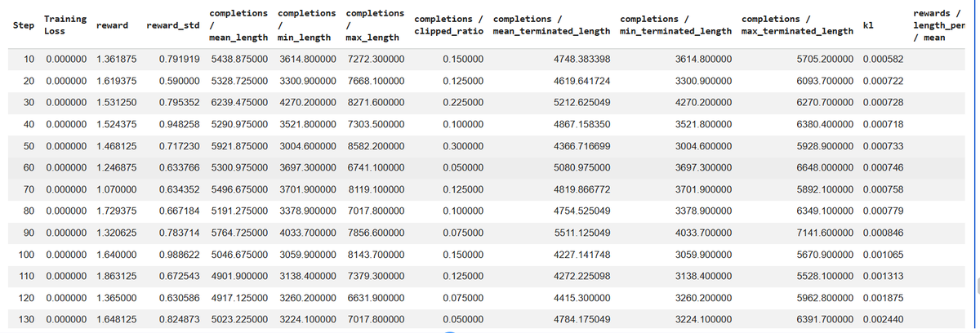Screen dimensions: 980x333
Task: Click kl value 0.001875
Action: [883, 298]
